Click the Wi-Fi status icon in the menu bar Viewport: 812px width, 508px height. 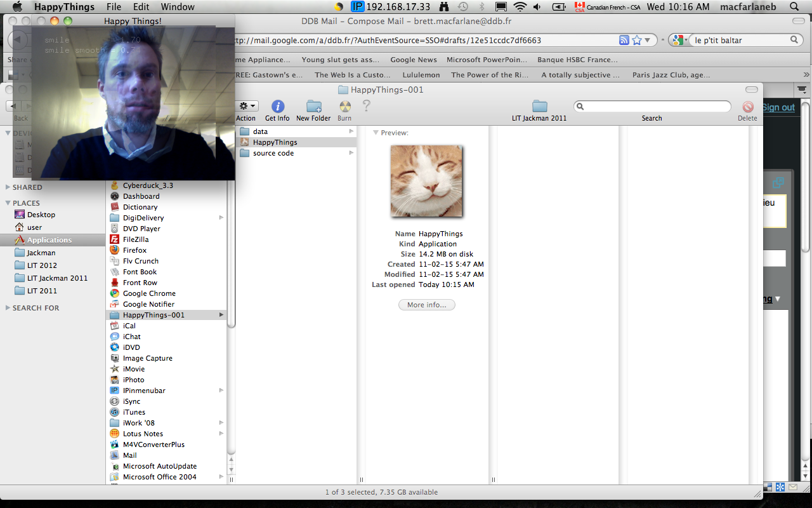(x=520, y=7)
